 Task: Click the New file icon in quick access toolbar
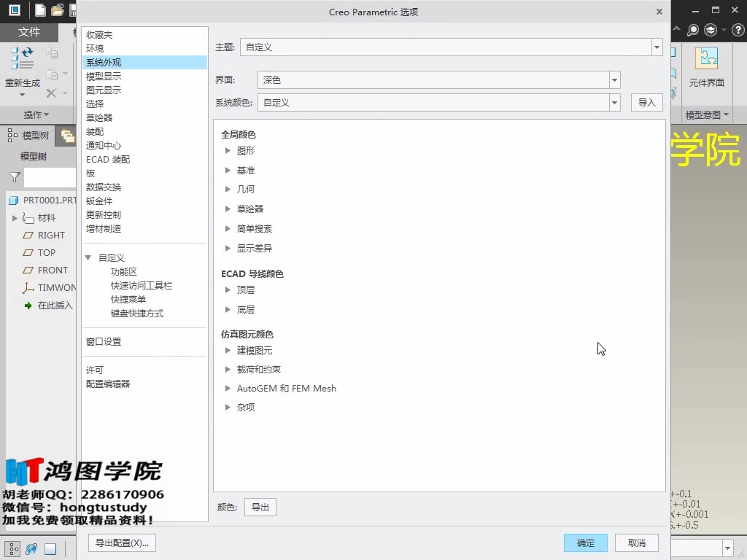pos(40,9)
